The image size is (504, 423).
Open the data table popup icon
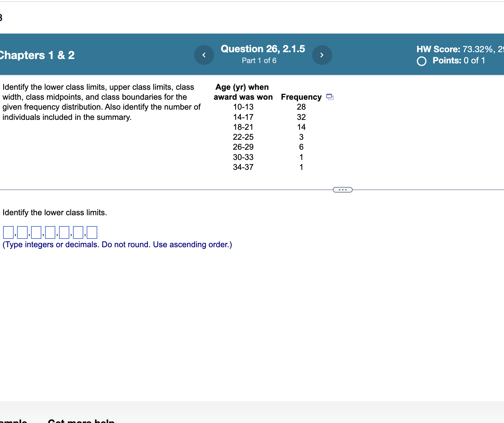pyautogui.click(x=330, y=97)
